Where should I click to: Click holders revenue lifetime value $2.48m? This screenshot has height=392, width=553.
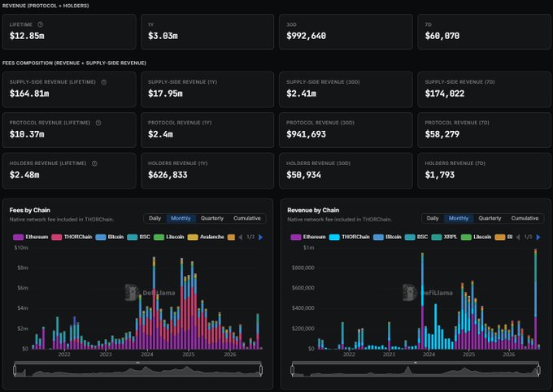coord(24,175)
